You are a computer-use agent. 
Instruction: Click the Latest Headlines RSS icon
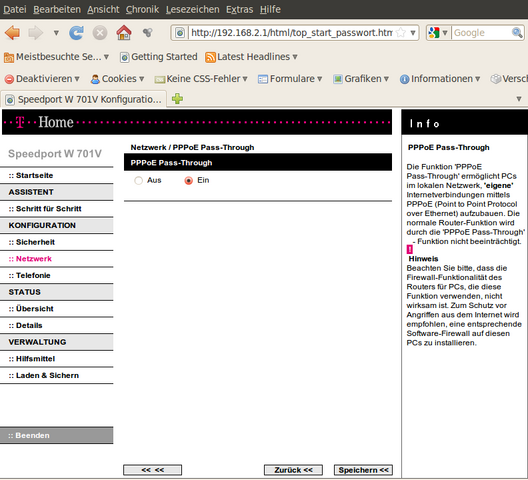click(210, 57)
